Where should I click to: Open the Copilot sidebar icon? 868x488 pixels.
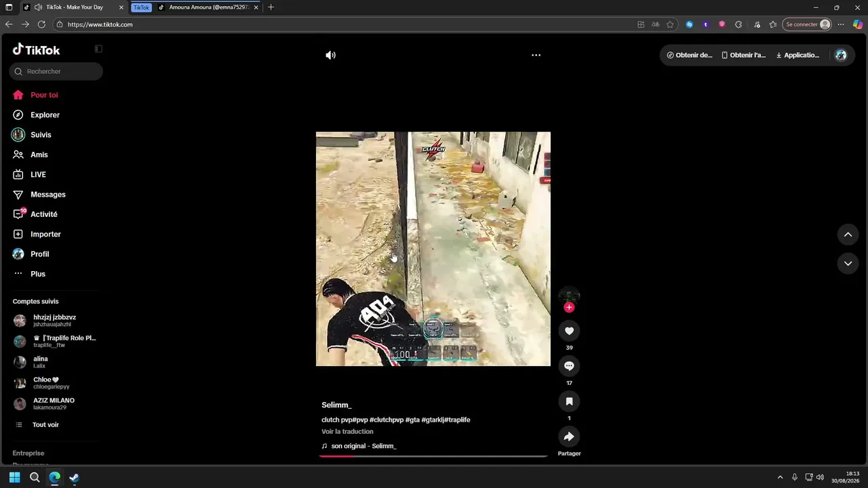[x=858, y=24]
